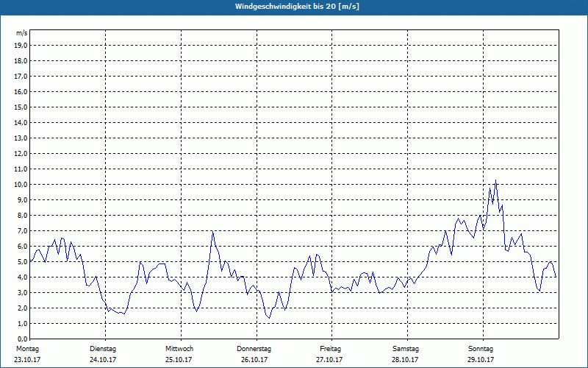Click the date 27.10.17

click(x=329, y=360)
